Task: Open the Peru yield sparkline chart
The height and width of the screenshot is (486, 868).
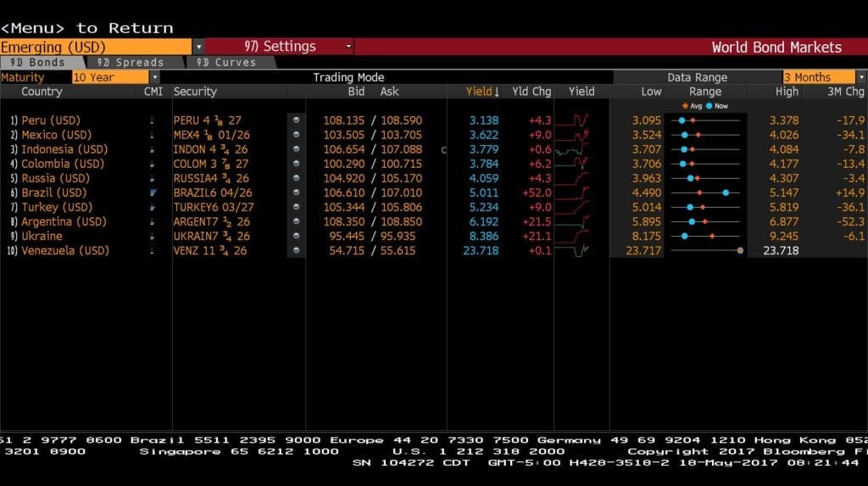Action: [x=572, y=120]
